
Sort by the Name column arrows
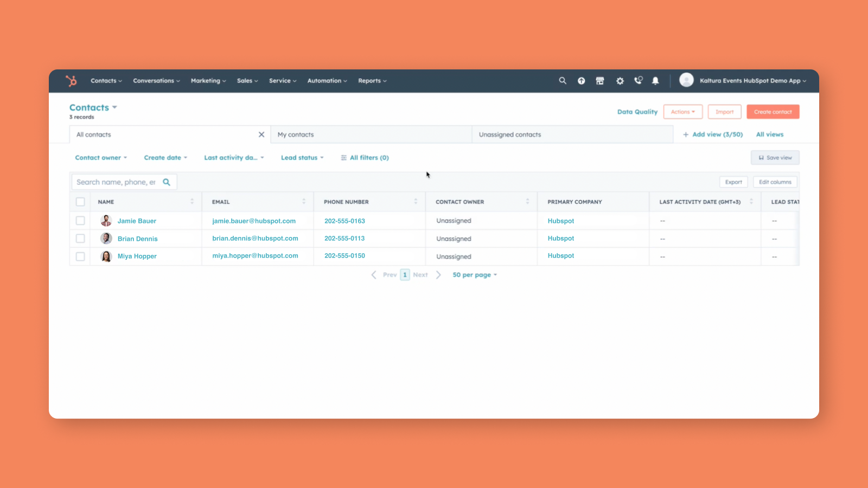(x=192, y=202)
